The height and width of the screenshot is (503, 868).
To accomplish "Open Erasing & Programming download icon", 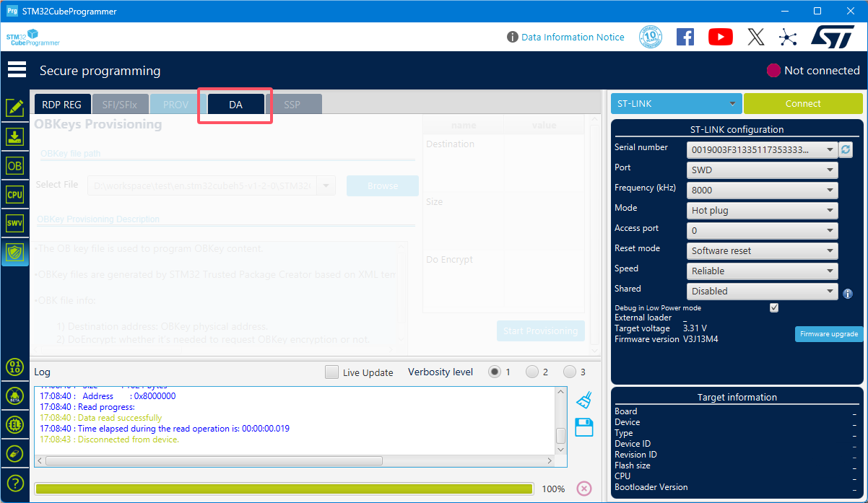I will (x=14, y=136).
